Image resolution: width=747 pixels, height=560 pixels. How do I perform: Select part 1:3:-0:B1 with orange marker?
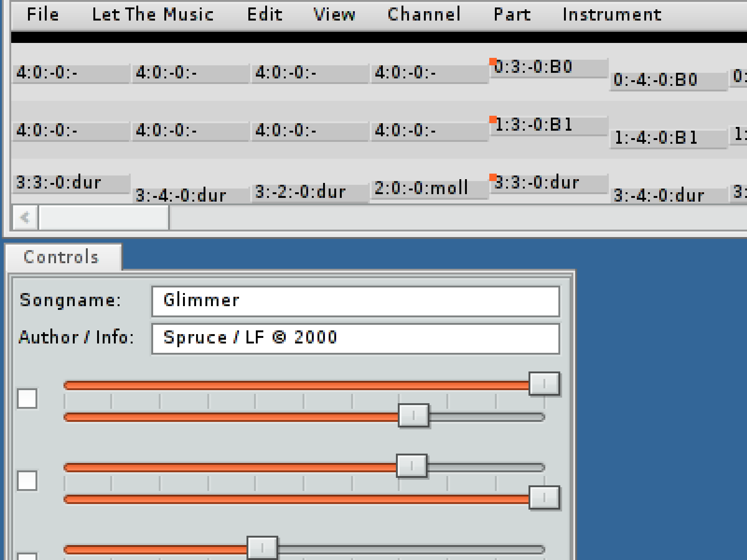coord(549,126)
